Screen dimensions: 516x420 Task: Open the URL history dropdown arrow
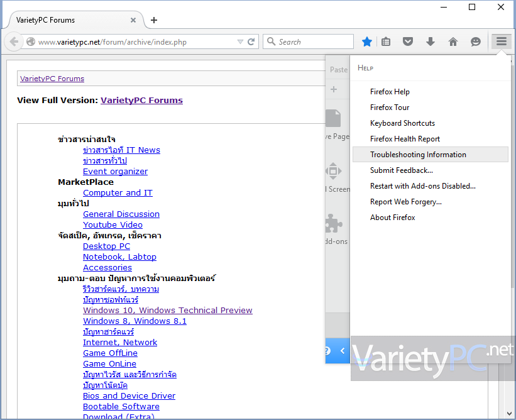[240, 41]
